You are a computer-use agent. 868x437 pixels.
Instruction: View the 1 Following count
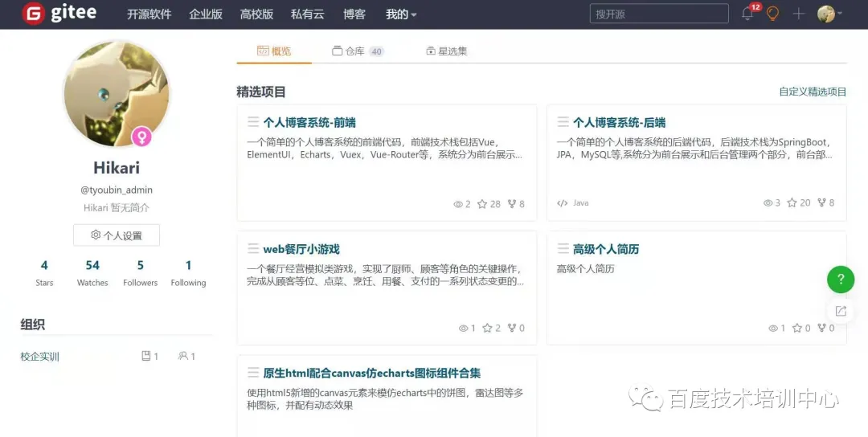188,272
